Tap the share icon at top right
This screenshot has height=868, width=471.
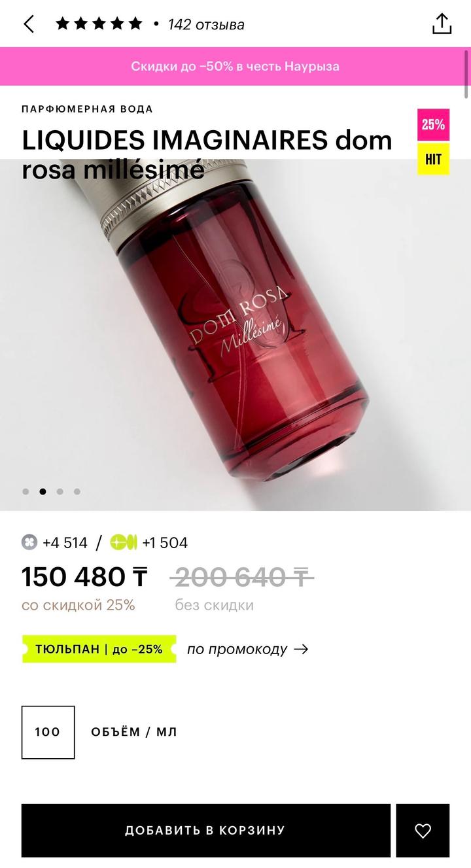tap(442, 24)
